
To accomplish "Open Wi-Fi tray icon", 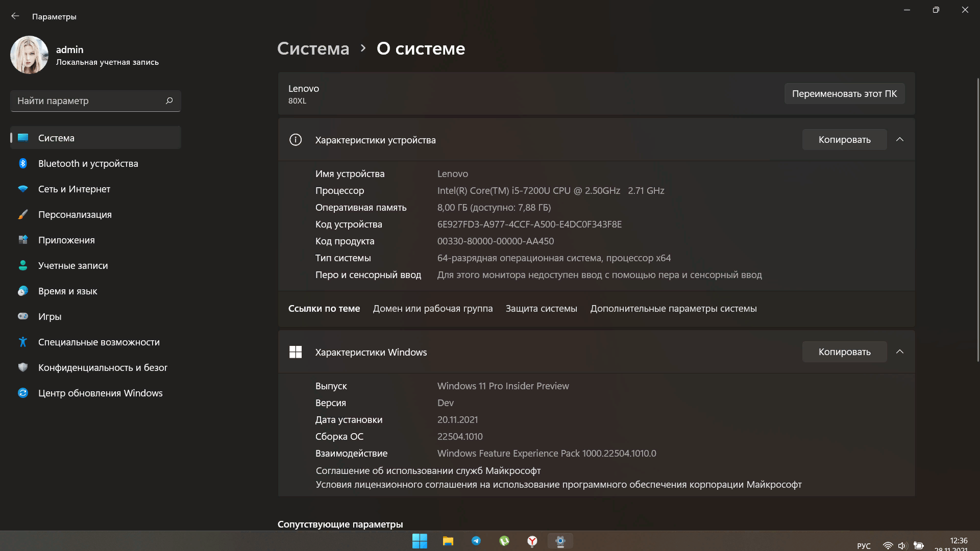I will (x=888, y=546).
